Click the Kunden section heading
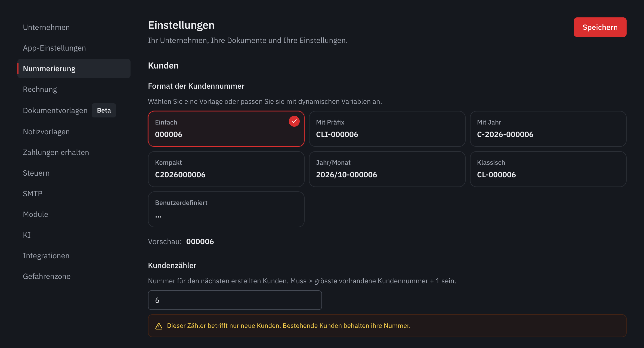The height and width of the screenshot is (348, 644). (163, 66)
